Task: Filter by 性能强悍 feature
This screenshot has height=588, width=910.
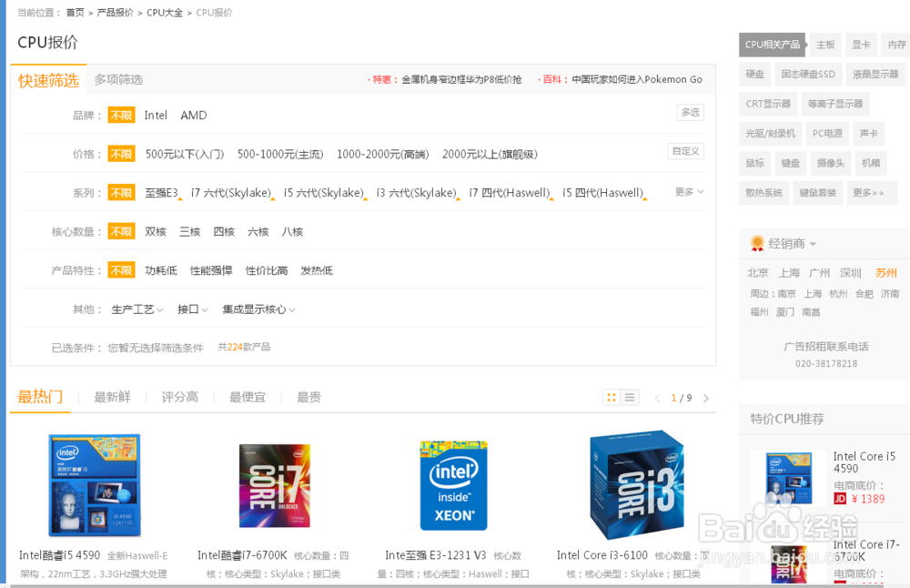Action: click(211, 270)
